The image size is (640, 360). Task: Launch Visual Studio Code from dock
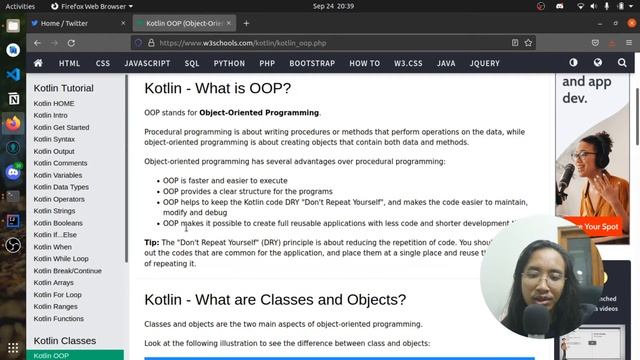point(13,74)
